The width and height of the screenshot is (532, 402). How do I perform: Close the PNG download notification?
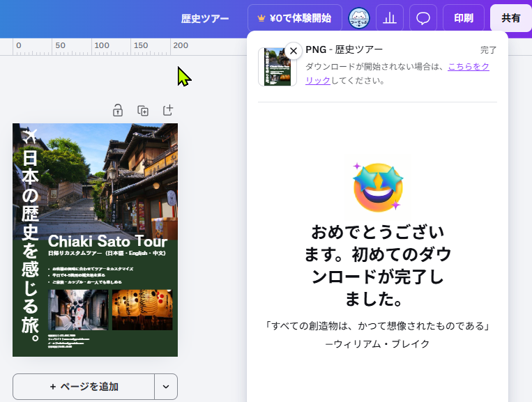point(294,51)
